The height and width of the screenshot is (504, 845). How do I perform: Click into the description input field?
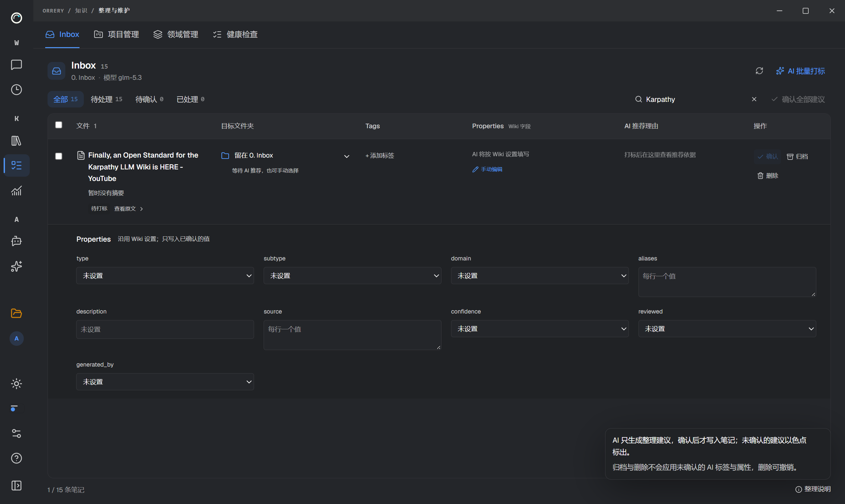pos(165,329)
